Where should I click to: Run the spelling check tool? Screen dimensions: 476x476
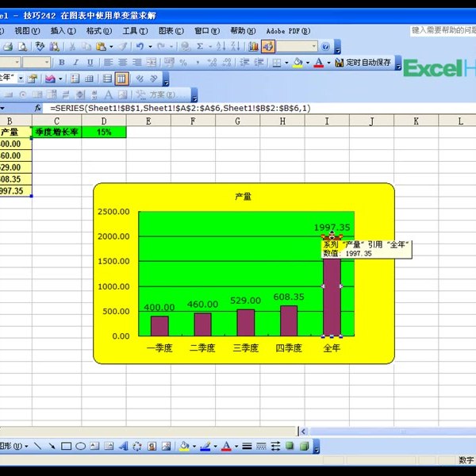point(40,47)
